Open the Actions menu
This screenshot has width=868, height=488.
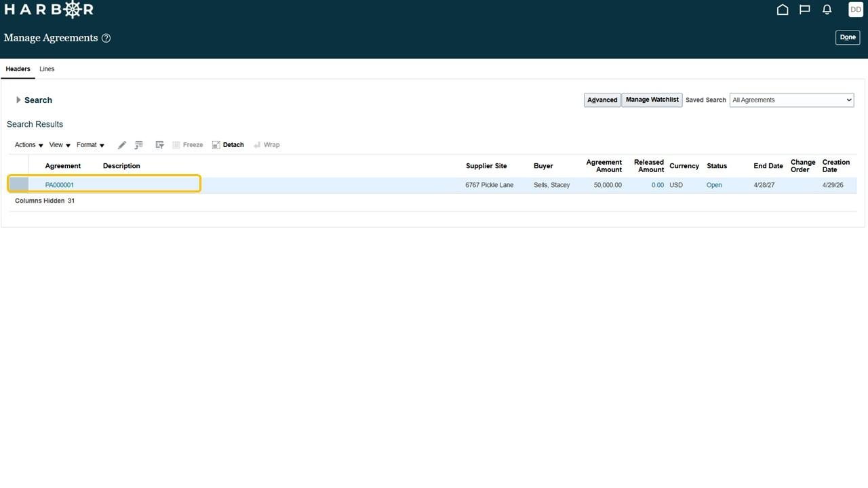(x=29, y=145)
